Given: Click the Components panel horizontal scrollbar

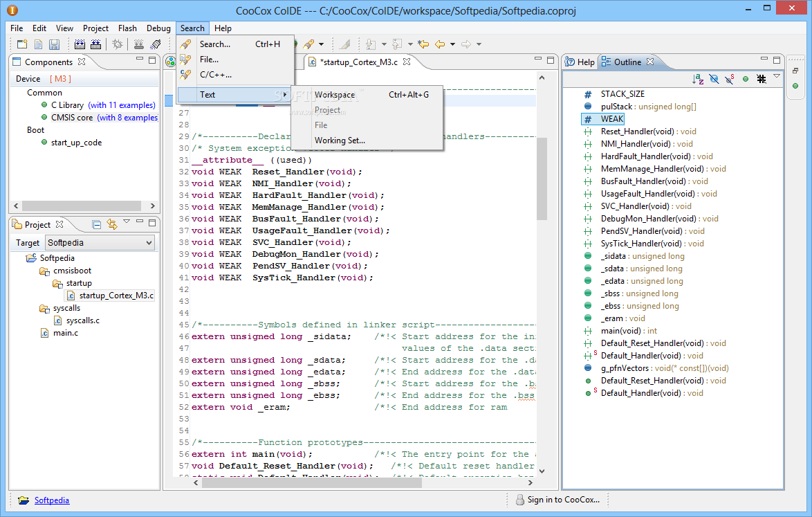Looking at the screenshot, I should (82, 206).
